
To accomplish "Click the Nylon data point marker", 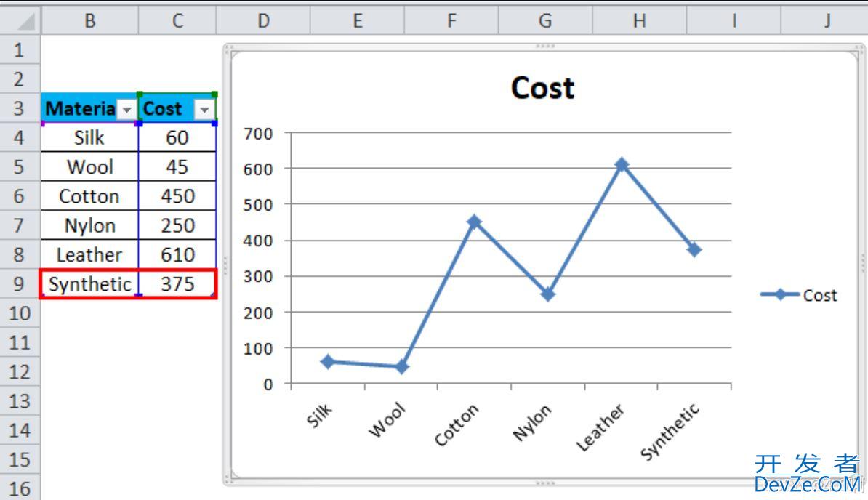I will tap(547, 294).
